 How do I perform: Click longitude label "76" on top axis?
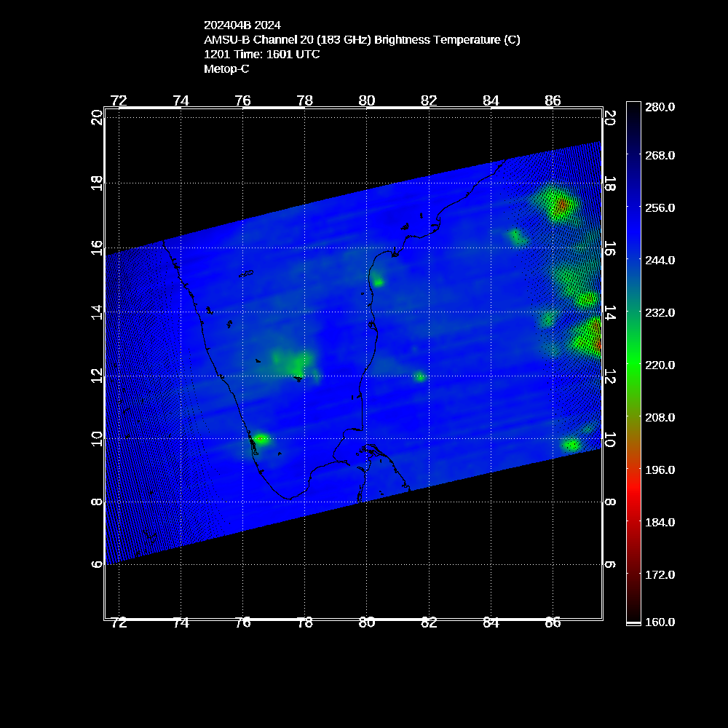point(243,100)
